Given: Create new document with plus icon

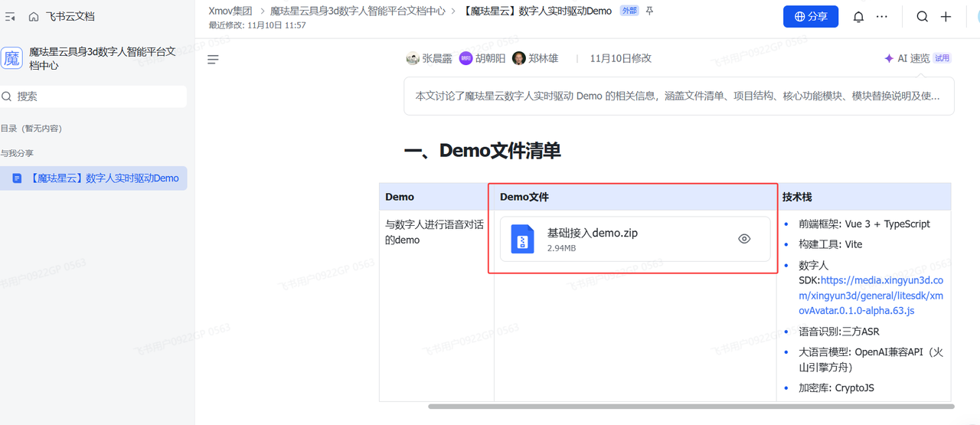Looking at the screenshot, I should point(946,17).
